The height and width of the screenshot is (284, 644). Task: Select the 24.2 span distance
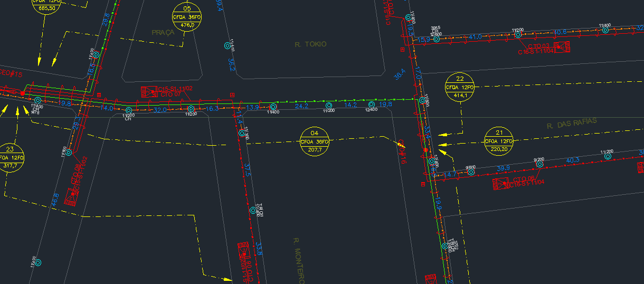[x=301, y=106]
